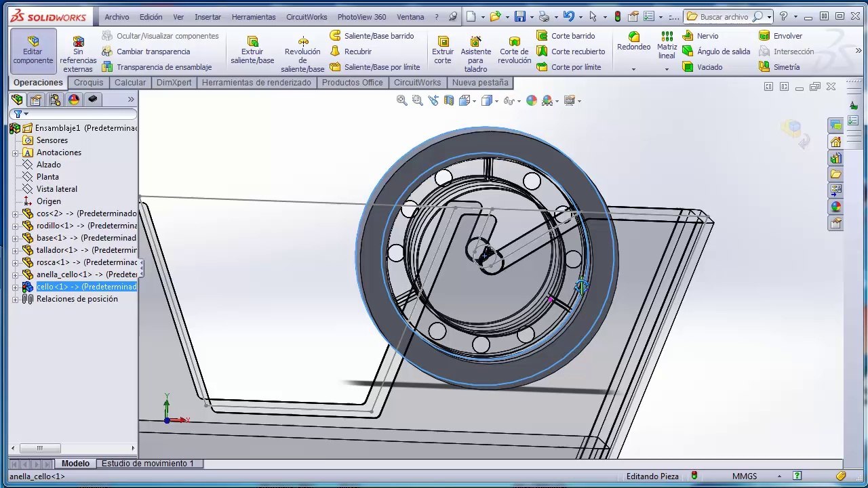Screen dimensions: 868x488
Task: Click the Undo arrow icon
Action: click(x=569, y=16)
